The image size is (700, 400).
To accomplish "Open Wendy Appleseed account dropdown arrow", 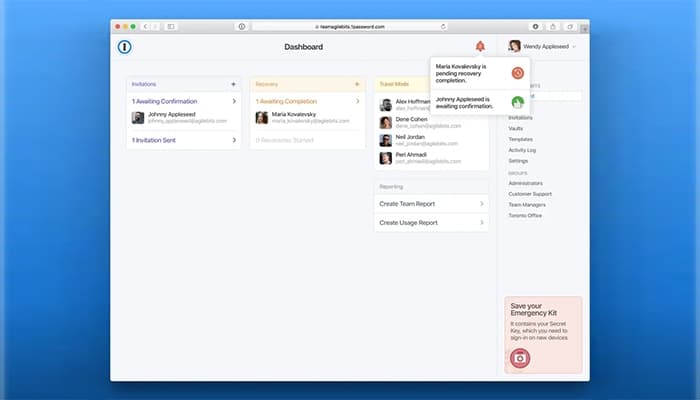I will point(574,46).
